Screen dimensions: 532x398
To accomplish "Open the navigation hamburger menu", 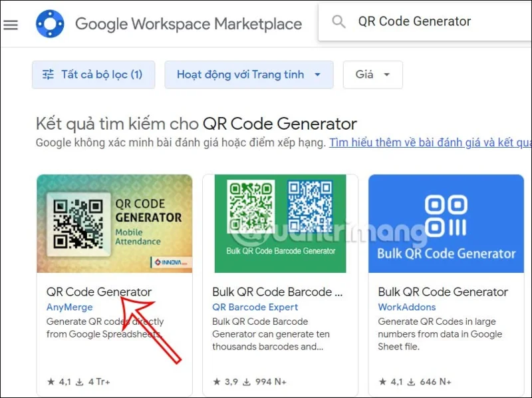I will [x=11, y=23].
